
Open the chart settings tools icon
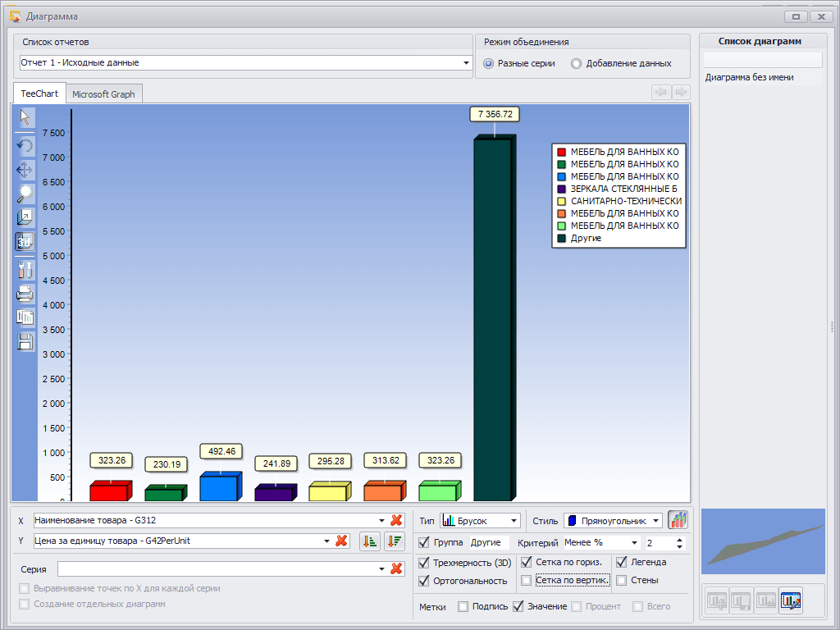25,270
